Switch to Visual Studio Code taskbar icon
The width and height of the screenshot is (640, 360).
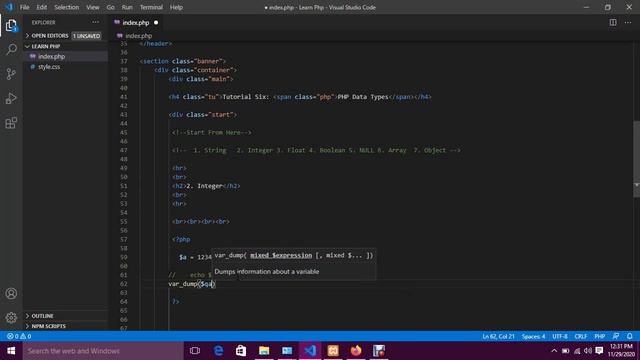310,351
